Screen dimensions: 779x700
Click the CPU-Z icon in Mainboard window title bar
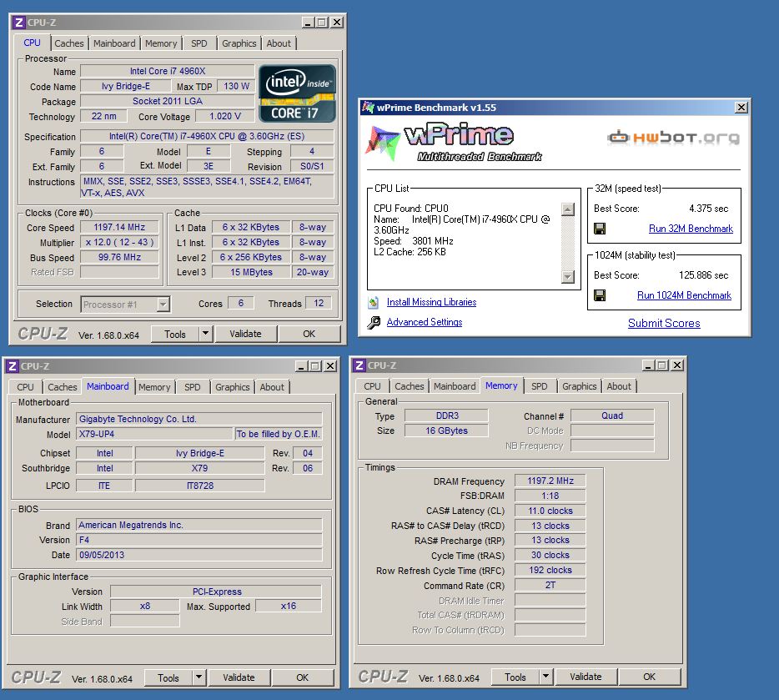(x=13, y=366)
